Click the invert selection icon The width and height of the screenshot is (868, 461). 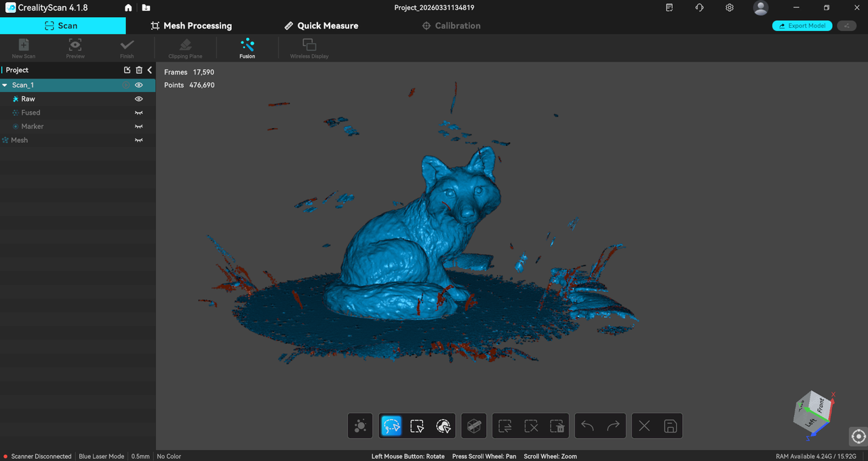[505, 426]
